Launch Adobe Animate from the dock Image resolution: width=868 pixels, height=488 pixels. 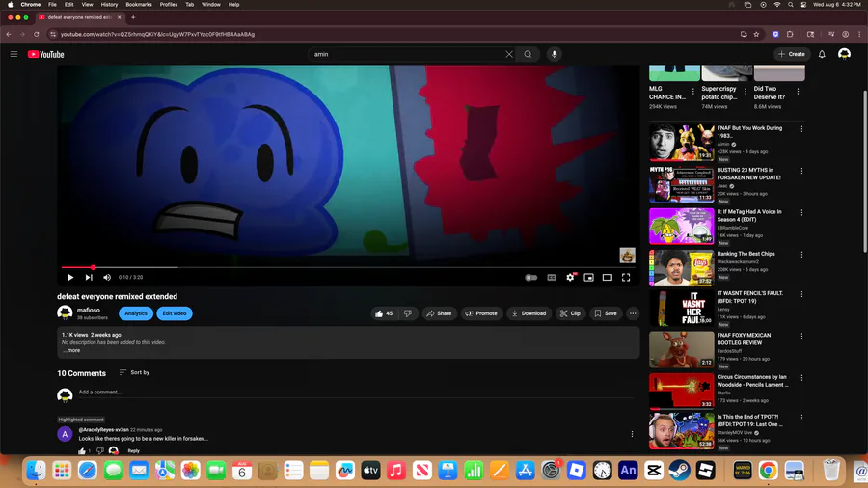pyautogui.click(x=628, y=471)
